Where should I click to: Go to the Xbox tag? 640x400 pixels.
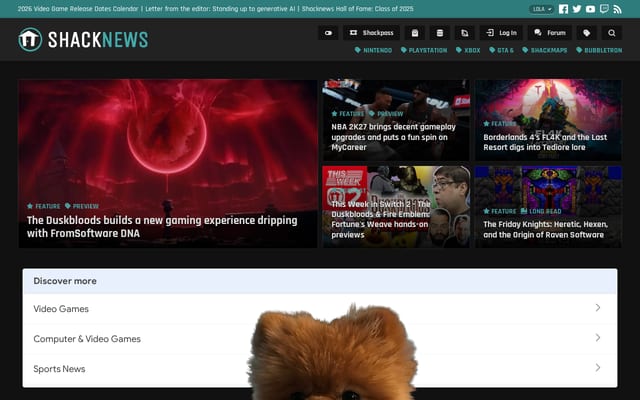point(468,50)
